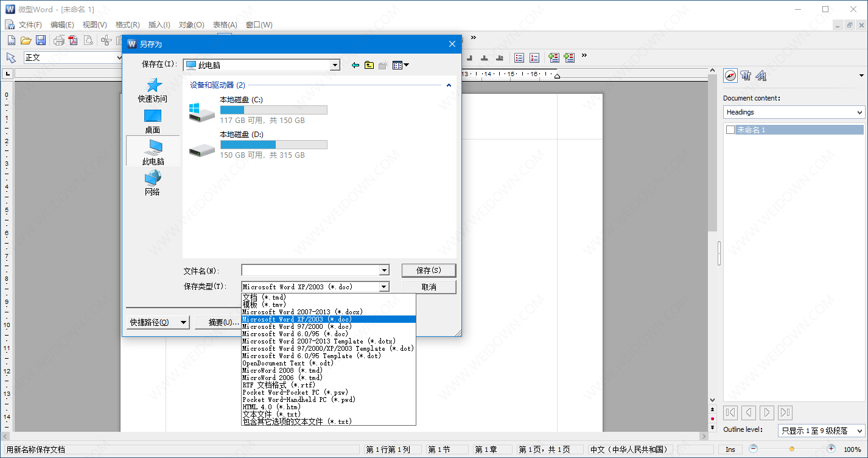Click the ruler tab-type selector box
868x458 pixels.
pos(8,74)
